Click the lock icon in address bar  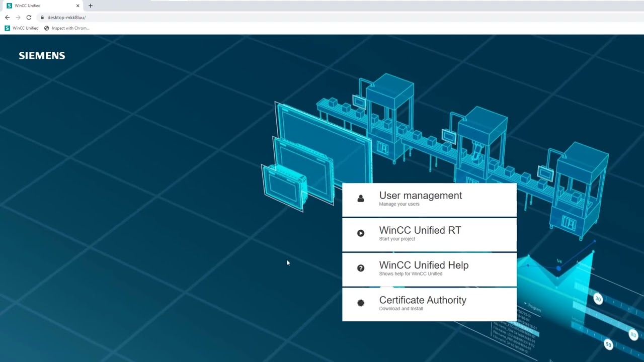click(x=42, y=17)
